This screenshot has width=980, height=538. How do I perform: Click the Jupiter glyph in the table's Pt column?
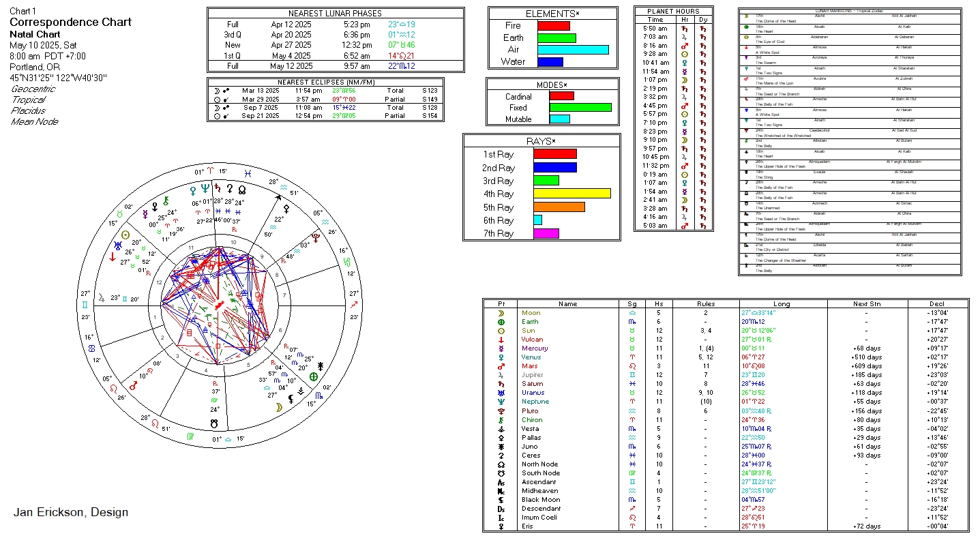pyautogui.click(x=501, y=375)
